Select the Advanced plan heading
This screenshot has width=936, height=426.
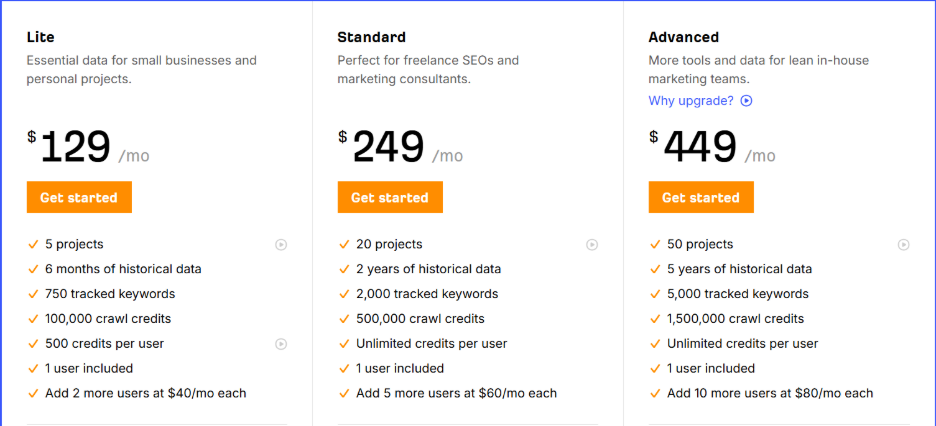pyautogui.click(x=683, y=38)
